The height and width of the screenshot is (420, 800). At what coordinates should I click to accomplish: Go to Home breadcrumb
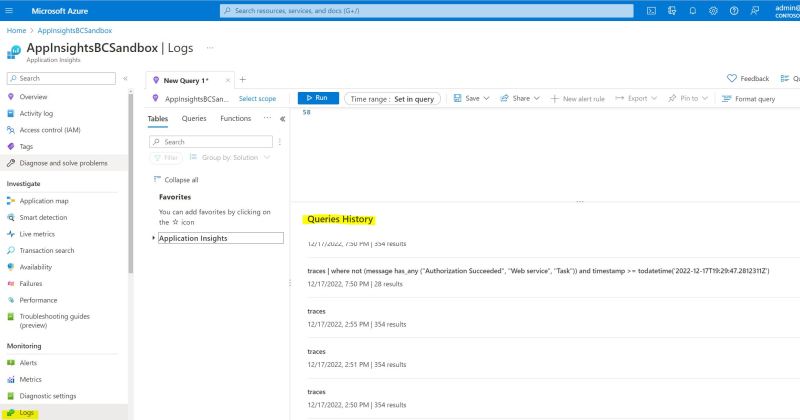pyautogui.click(x=16, y=31)
